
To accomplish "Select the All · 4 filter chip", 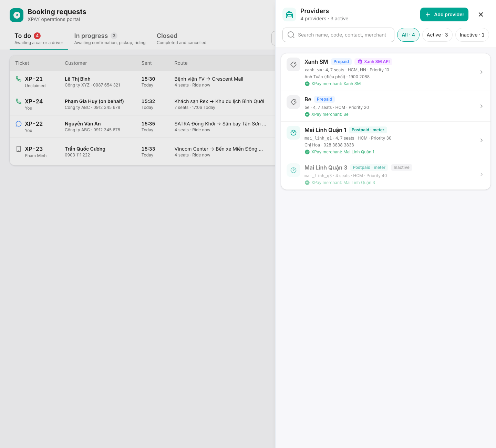I will point(408,35).
